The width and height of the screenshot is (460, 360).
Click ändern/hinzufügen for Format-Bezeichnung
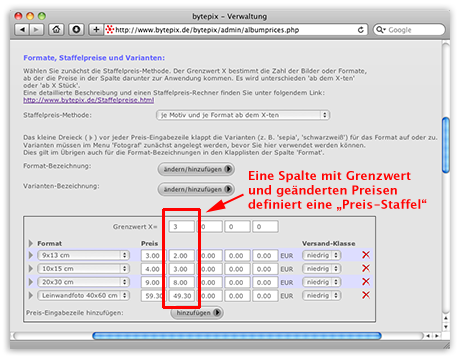(196, 169)
